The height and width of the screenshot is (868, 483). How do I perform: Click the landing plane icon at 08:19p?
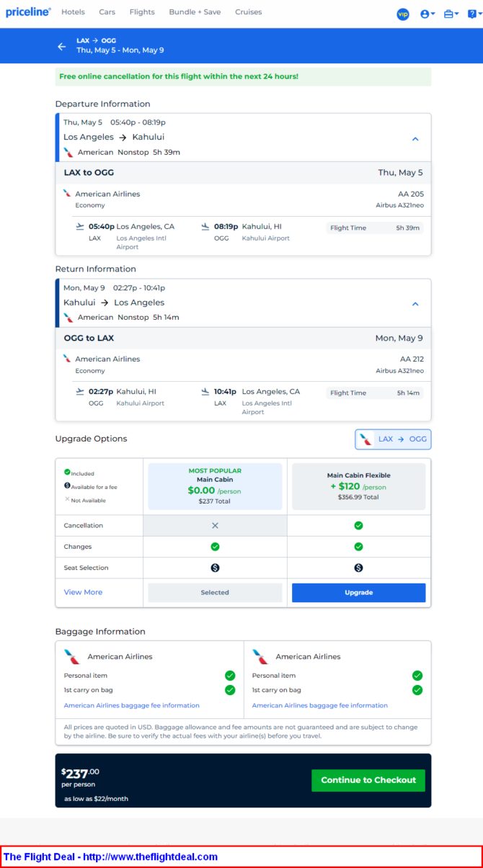[x=205, y=226]
